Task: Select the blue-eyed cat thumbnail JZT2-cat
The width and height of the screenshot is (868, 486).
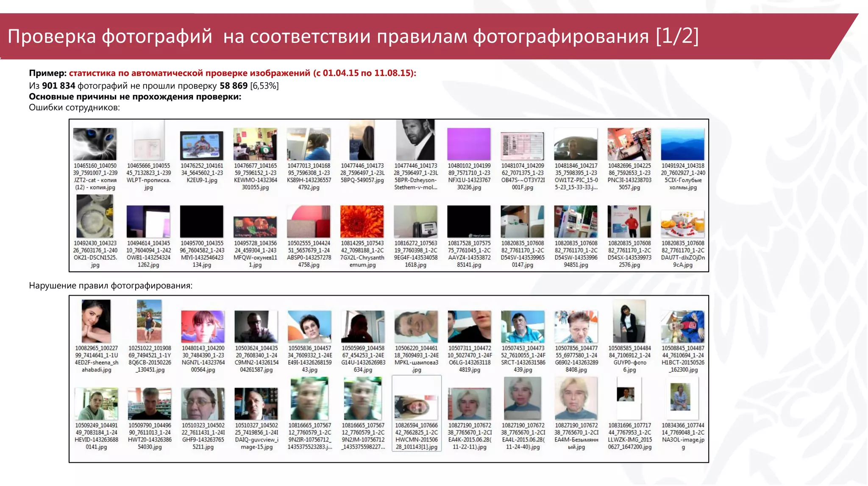Action: point(95,144)
